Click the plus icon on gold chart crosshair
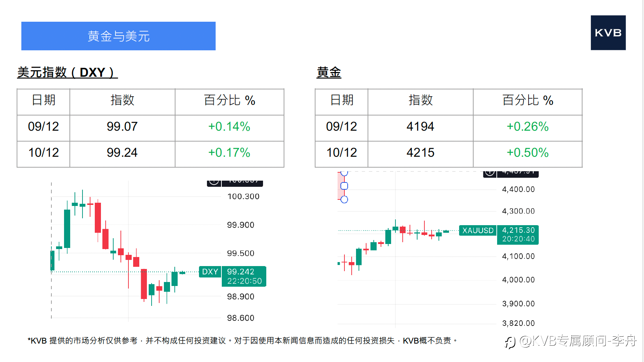This screenshot has width=644, height=362. tap(490, 173)
